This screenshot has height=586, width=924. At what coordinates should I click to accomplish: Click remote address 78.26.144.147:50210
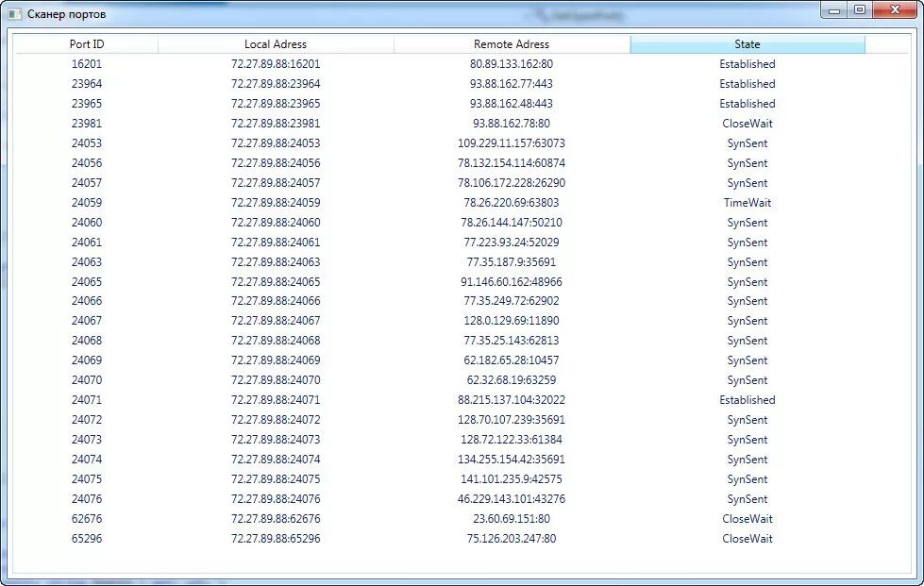[512, 222]
